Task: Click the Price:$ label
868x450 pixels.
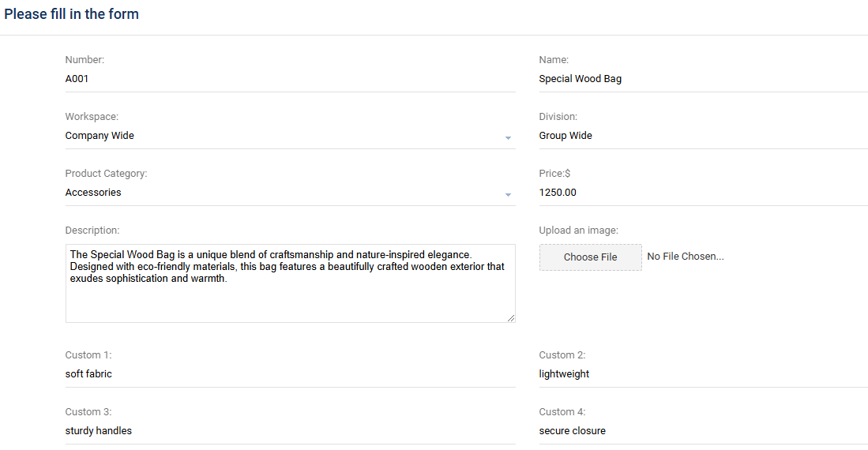Action: coord(554,174)
